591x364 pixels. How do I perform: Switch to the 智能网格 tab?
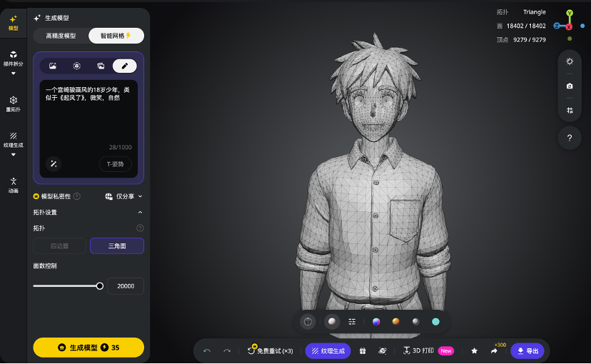(x=116, y=36)
